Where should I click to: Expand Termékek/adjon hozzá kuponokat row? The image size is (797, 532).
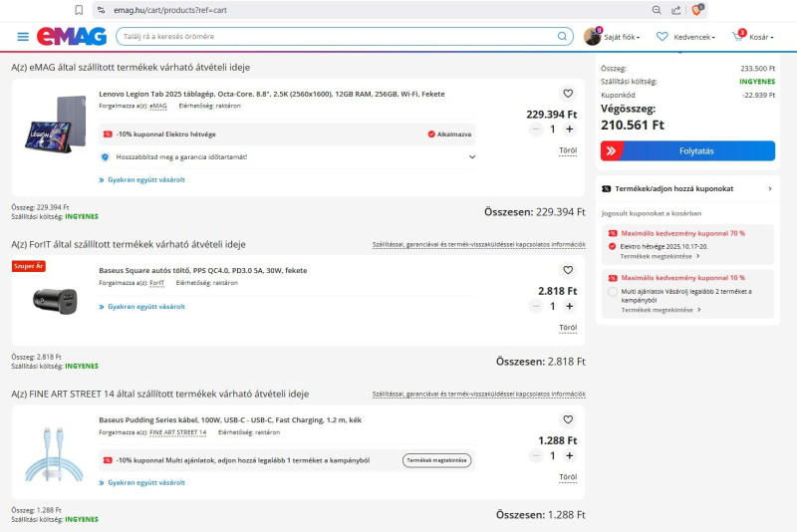point(687,188)
